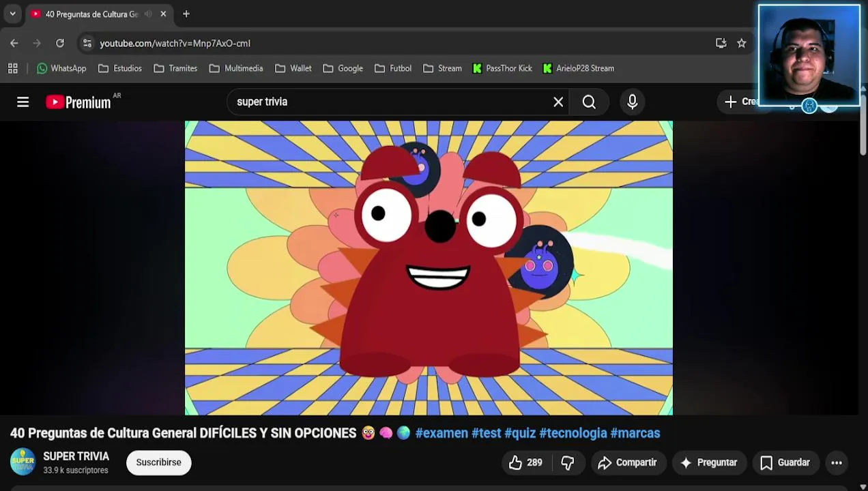Open a new browser tab

pyautogui.click(x=186, y=14)
